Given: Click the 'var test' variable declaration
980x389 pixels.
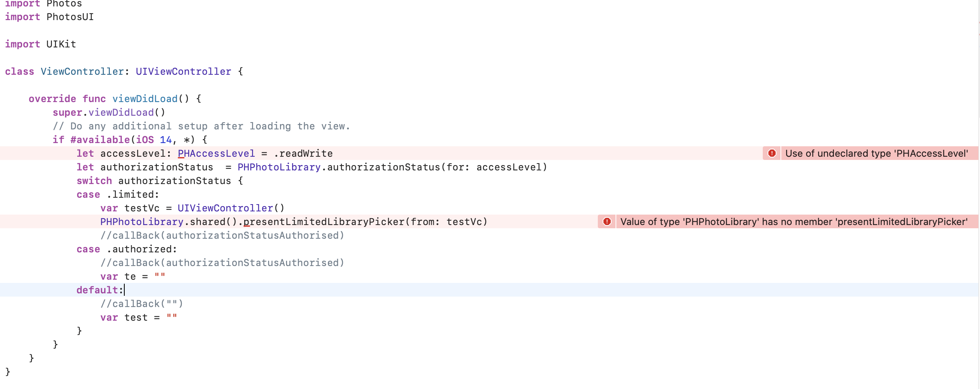Looking at the screenshot, I should [136, 317].
